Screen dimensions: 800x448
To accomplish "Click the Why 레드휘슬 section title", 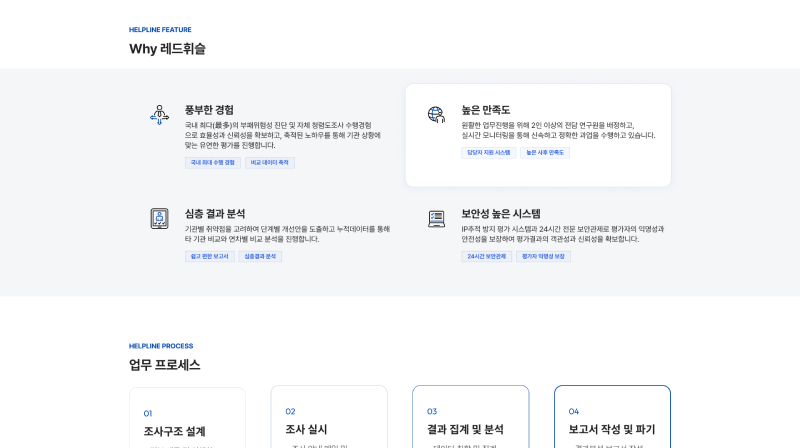I will point(167,49).
